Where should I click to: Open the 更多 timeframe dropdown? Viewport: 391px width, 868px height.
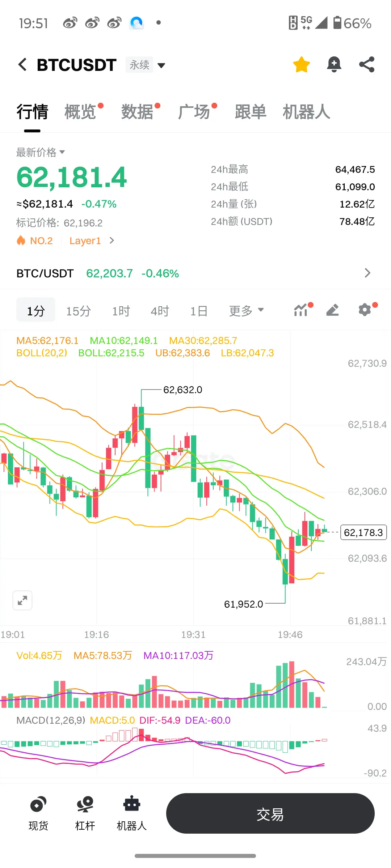coord(247,311)
